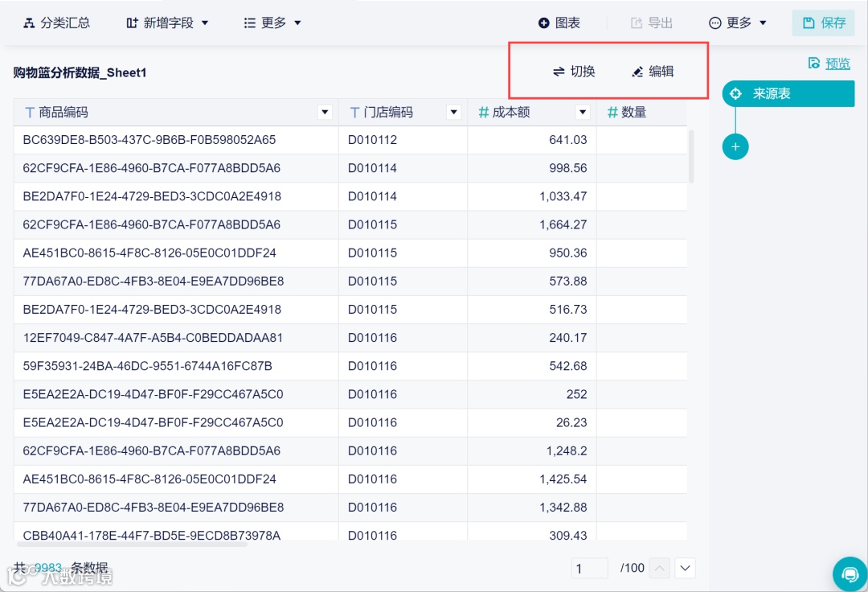Click the green plus to add a step
868x592 pixels.
coord(735,146)
